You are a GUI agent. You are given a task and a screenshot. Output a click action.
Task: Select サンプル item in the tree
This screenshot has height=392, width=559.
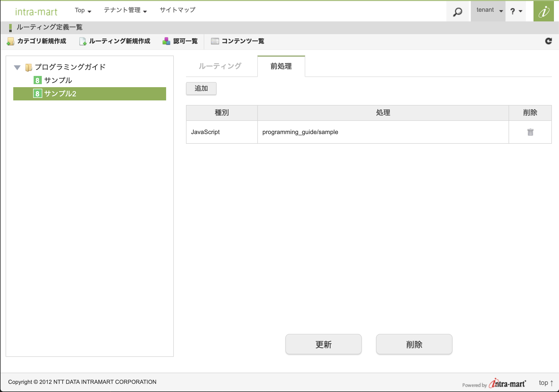click(58, 80)
